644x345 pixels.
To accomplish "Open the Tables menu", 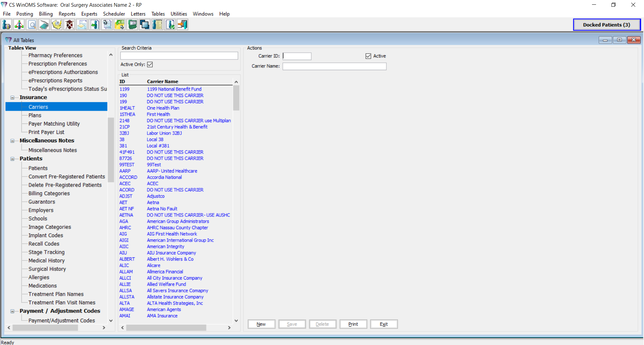I will [x=158, y=14].
